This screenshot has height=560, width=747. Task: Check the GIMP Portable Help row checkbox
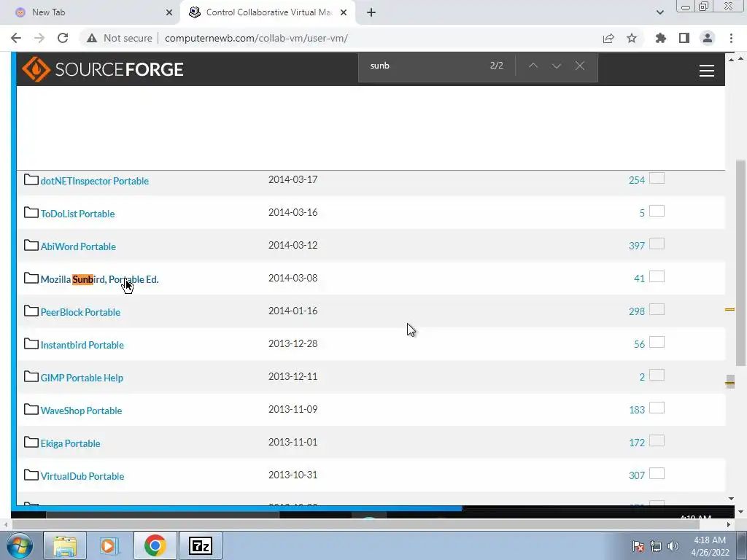(657, 376)
